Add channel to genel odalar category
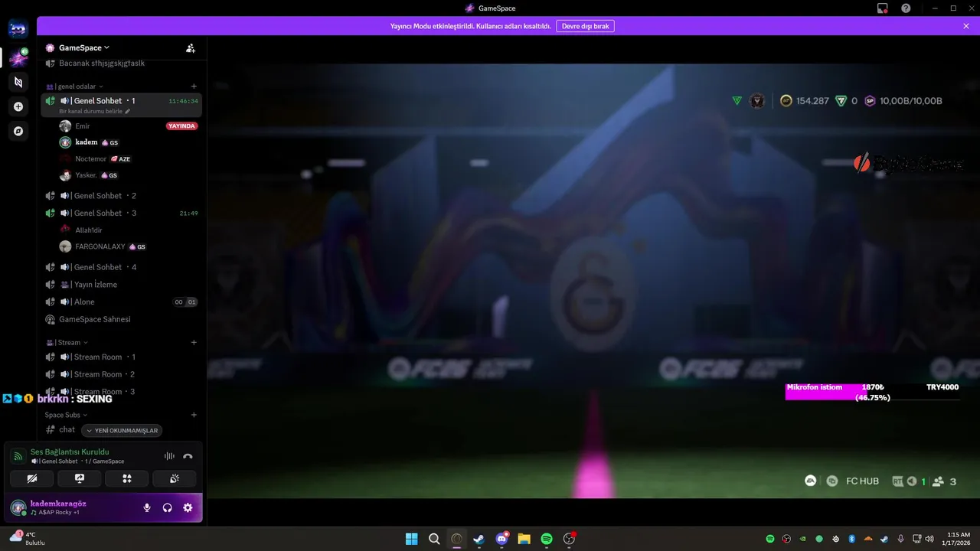 click(x=194, y=86)
